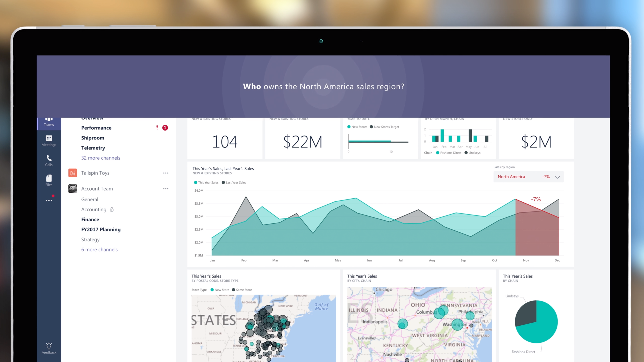This screenshot has width=644, height=362.
Task: Click the Account Team avatar image
Action: pyautogui.click(x=72, y=189)
